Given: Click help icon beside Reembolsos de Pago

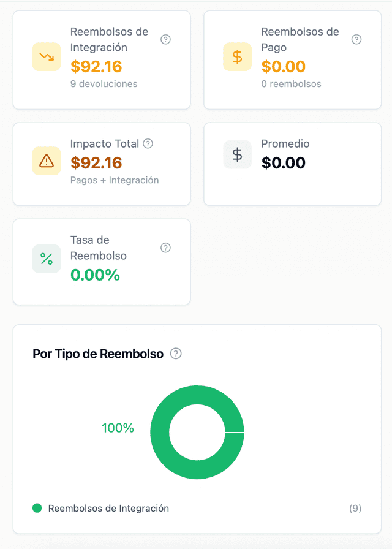Looking at the screenshot, I should [356, 40].
